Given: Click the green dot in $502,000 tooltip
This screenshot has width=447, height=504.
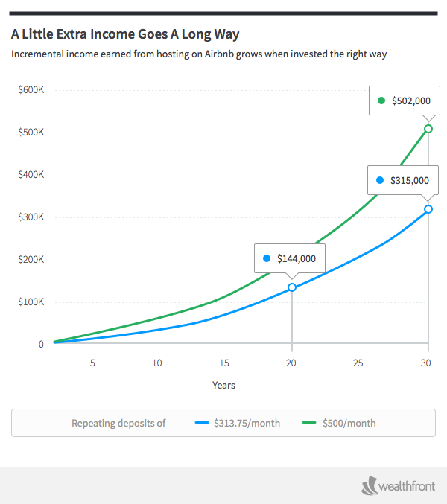Looking at the screenshot, I should pos(381,101).
